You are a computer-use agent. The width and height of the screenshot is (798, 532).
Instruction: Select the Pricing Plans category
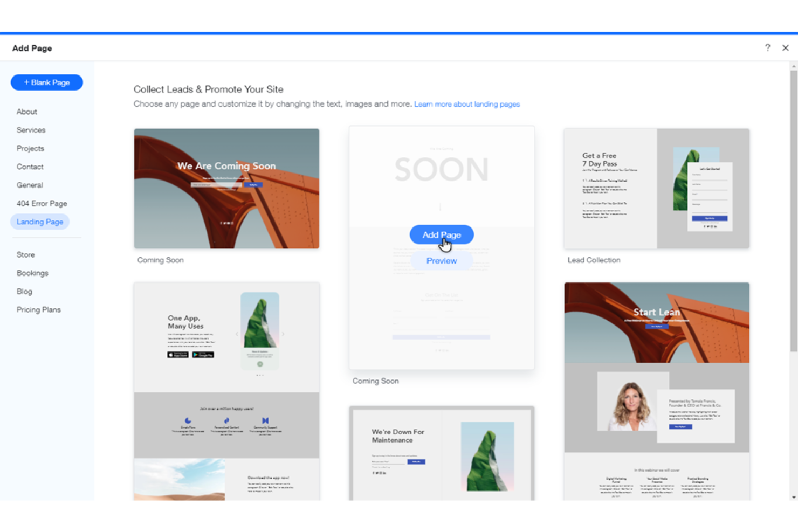pos(38,309)
